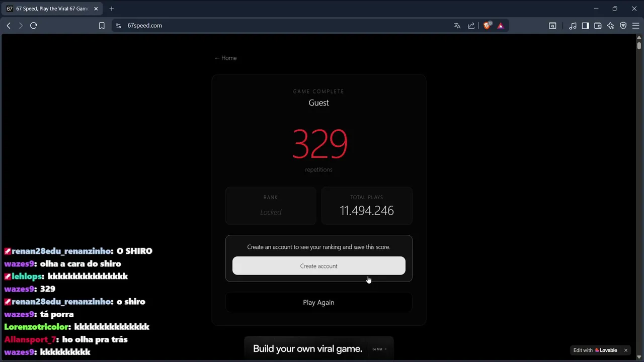Open Brave Shields lion icon
The width and height of the screenshot is (644, 362).
click(487, 26)
